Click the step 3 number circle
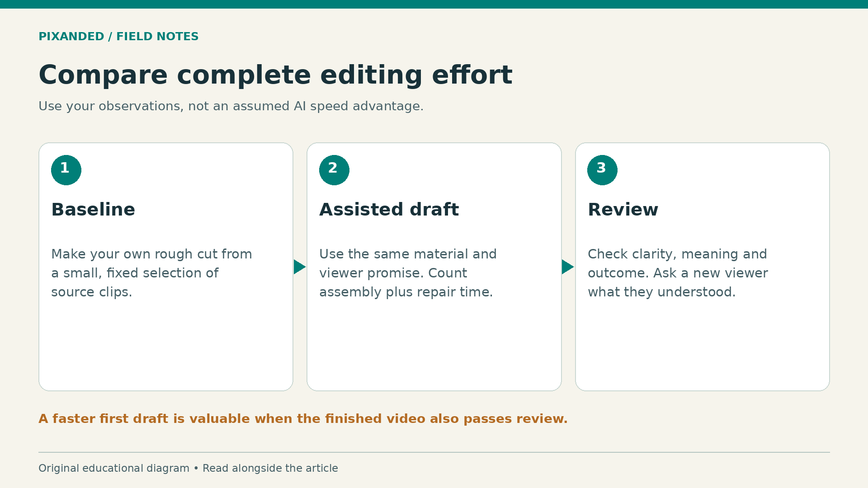The image size is (868, 488). [602, 170]
